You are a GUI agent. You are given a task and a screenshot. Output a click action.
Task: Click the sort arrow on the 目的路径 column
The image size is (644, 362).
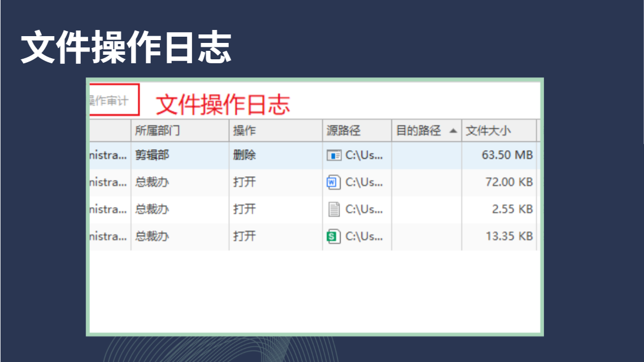[453, 131]
